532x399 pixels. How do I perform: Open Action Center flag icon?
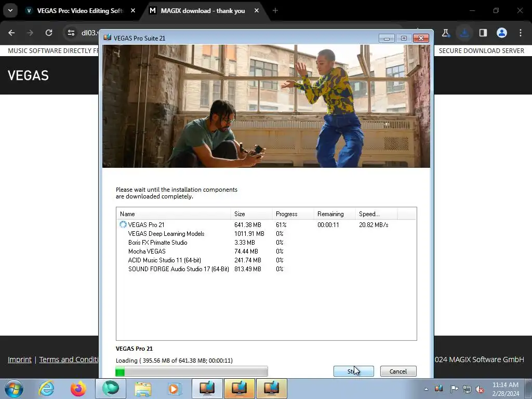point(454,389)
